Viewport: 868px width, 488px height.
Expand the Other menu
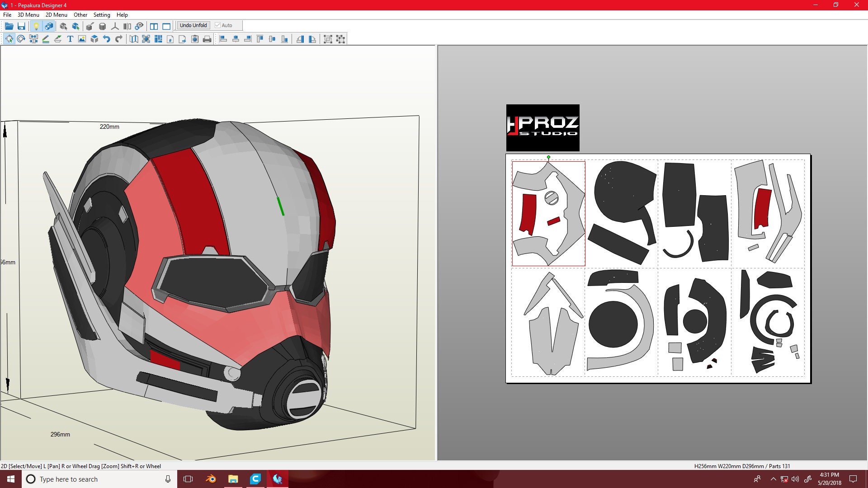[x=80, y=14]
